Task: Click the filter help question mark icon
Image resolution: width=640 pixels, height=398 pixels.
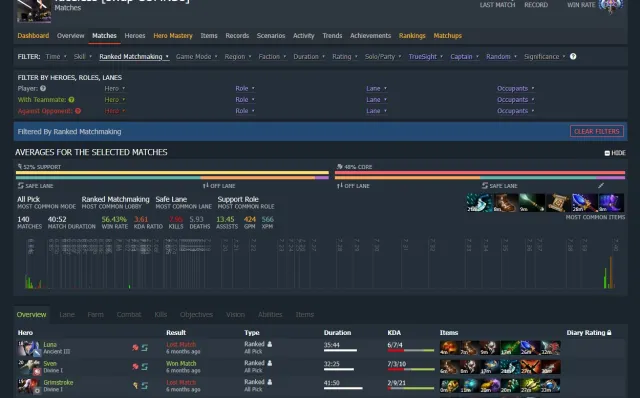Action: (573, 56)
